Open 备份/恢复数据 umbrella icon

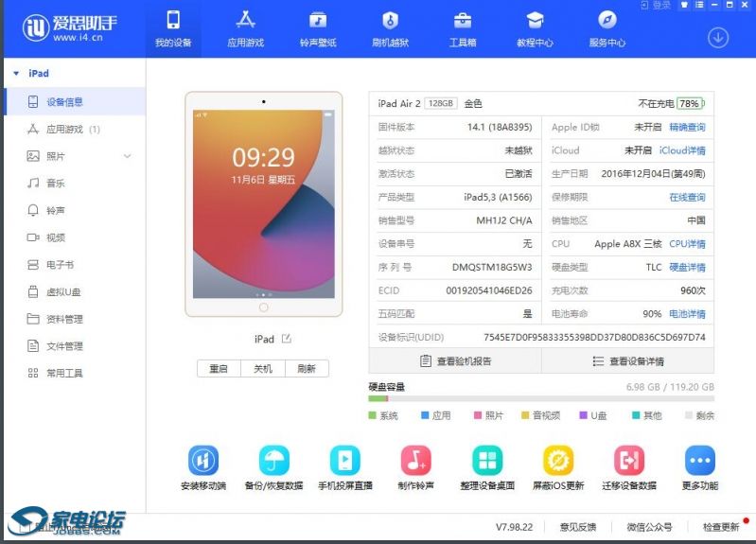coord(273,461)
